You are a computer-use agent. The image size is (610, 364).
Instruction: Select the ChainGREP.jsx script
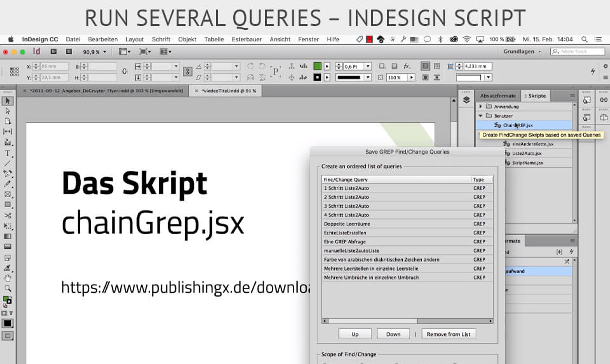point(524,125)
